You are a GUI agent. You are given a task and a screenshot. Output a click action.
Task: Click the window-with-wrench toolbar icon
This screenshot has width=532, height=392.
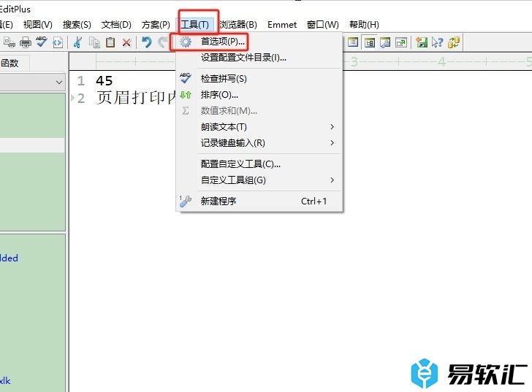pos(385,42)
